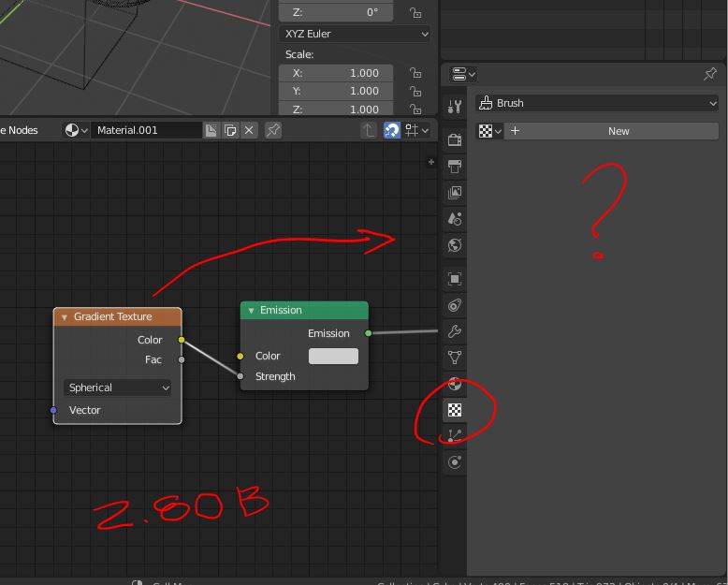Viewport: 728px width, 585px height.
Task: Open the View Layer properties tab
Action: (x=455, y=192)
